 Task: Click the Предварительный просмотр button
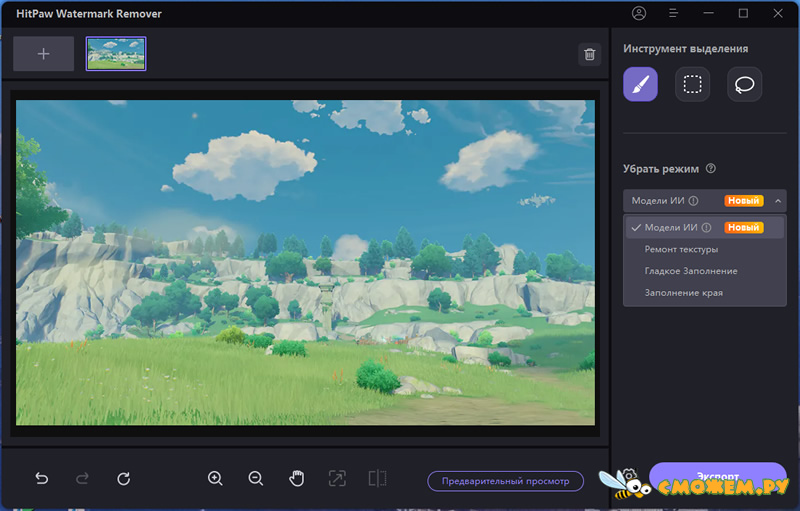(x=506, y=481)
